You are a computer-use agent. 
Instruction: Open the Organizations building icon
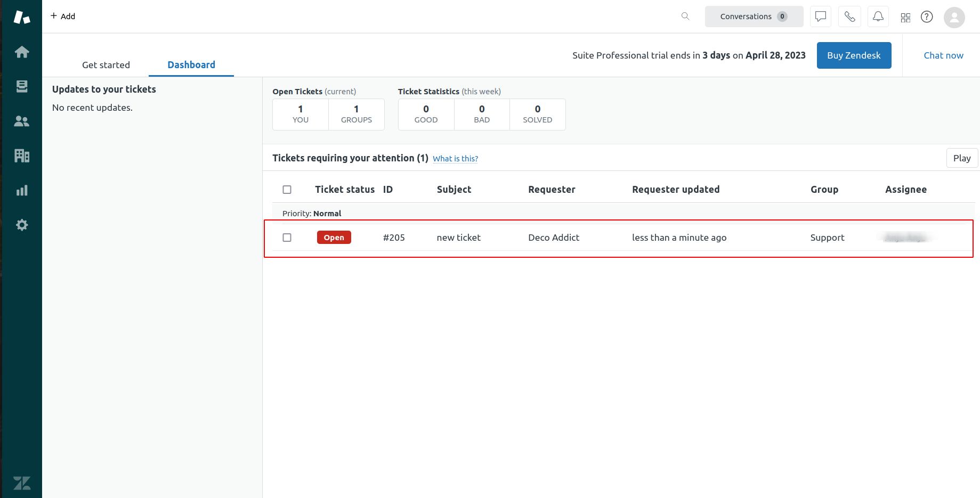pyautogui.click(x=22, y=156)
